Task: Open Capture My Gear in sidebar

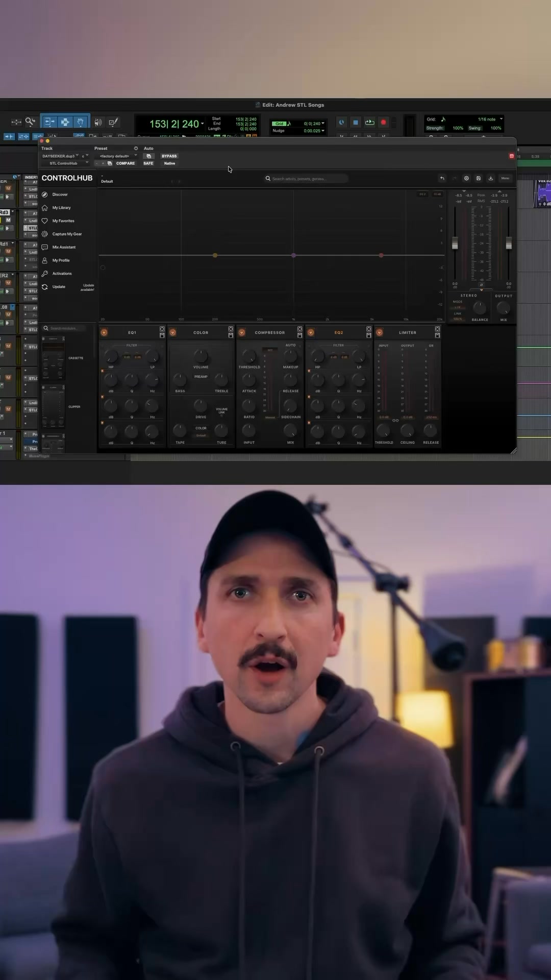Action: pos(67,234)
